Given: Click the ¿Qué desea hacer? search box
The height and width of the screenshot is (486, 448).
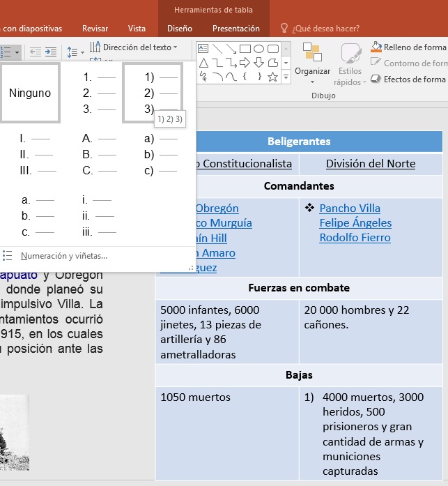Looking at the screenshot, I should click(325, 29).
